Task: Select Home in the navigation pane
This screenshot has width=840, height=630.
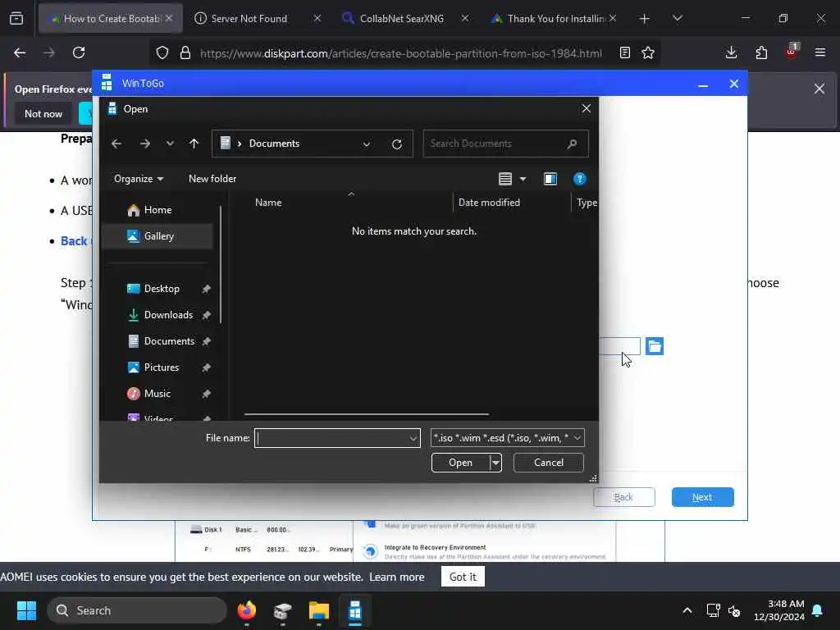Action: 157,210
